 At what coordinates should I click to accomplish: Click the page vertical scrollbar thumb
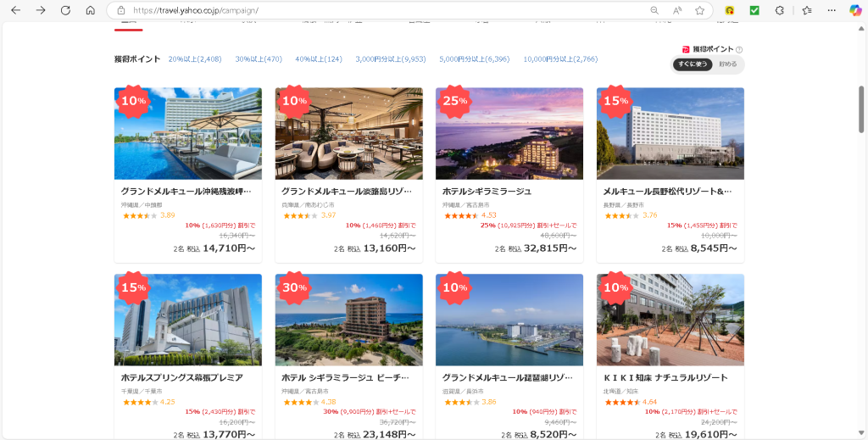pyautogui.click(x=862, y=109)
